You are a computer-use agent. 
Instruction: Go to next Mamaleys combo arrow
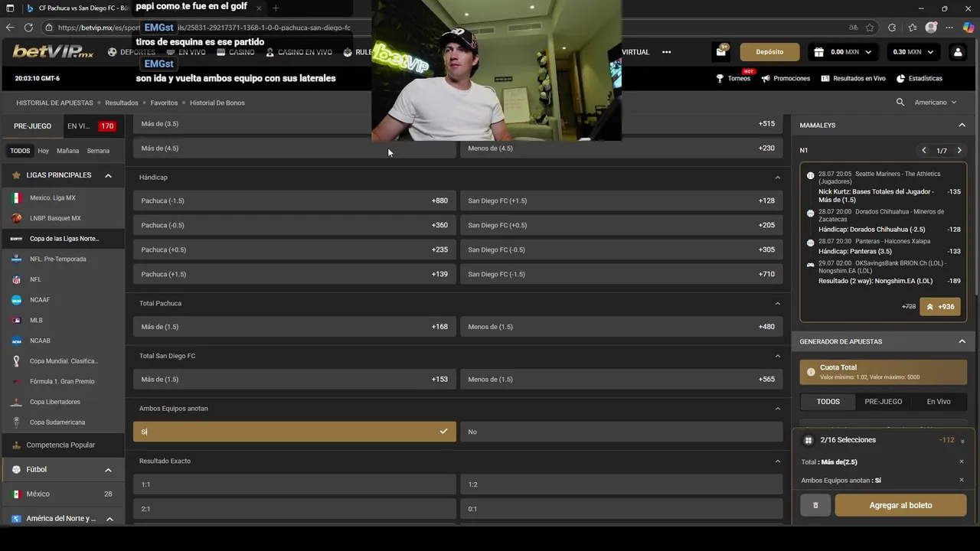coord(959,151)
